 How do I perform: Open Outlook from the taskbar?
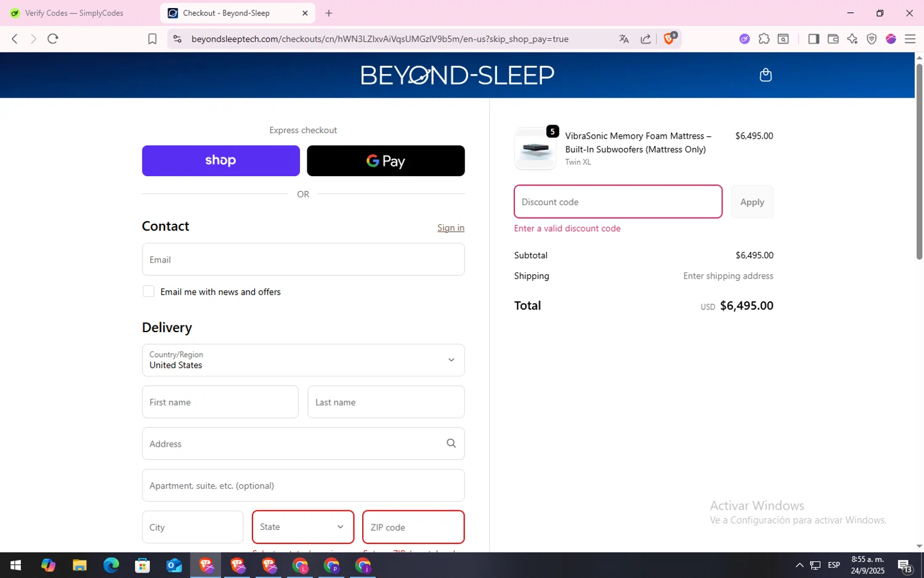tap(174, 565)
